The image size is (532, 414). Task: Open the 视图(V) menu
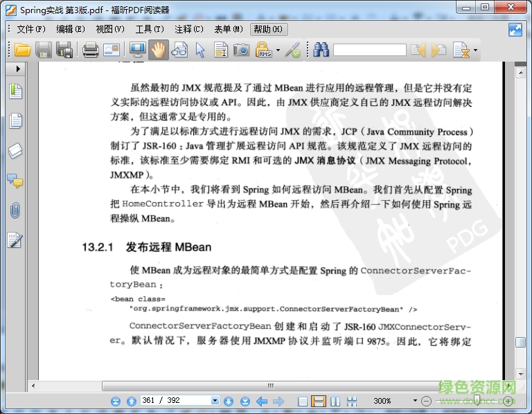pos(110,29)
